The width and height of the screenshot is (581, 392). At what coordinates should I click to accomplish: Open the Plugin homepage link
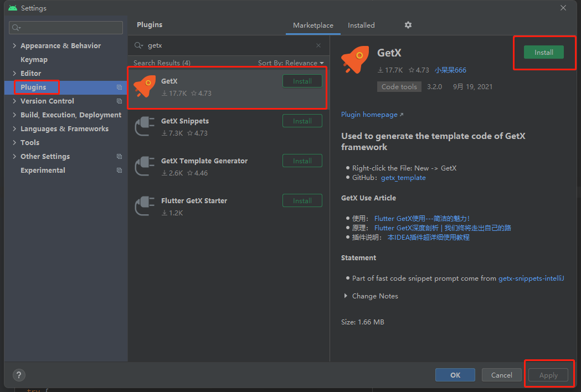coord(372,115)
